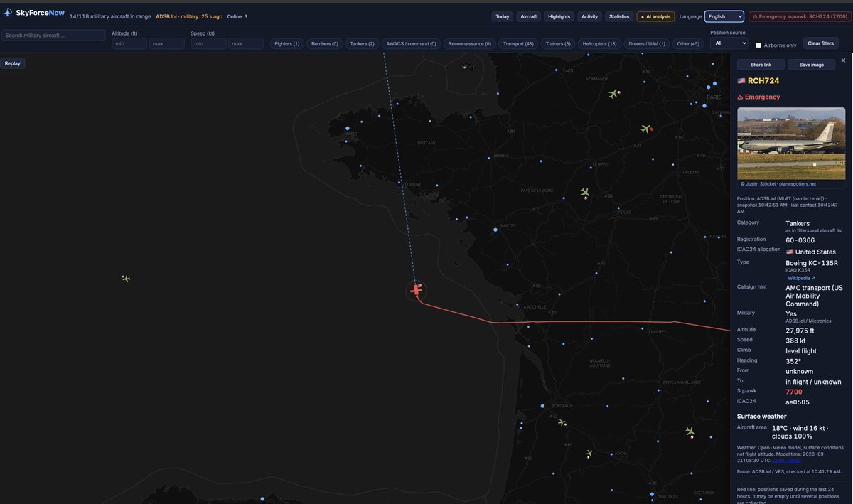The image size is (853, 504).
Task: Open the AI analysis tab
Action: 655,16
